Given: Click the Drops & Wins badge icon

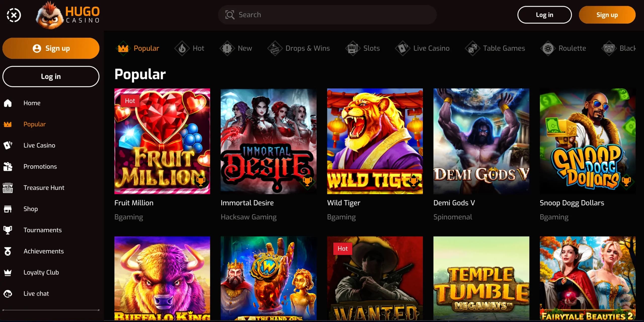Looking at the screenshot, I should point(275,48).
